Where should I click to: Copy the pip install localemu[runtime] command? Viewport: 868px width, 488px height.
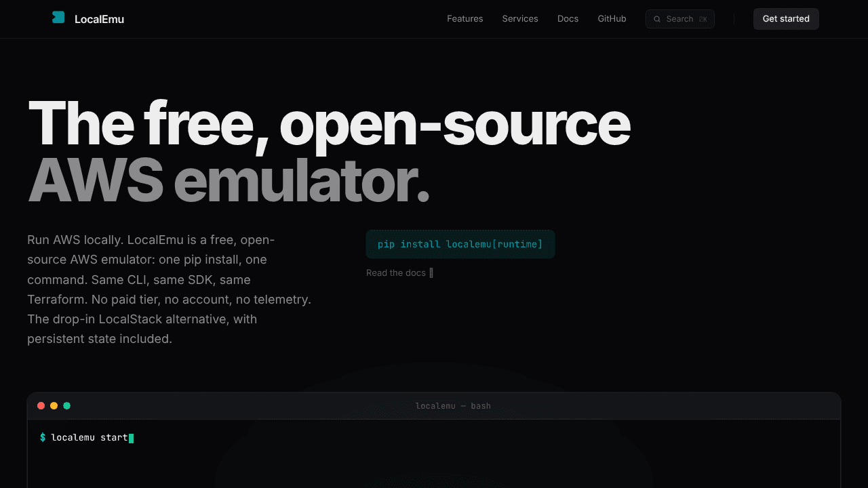pyautogui.click(x=460, y=244)
